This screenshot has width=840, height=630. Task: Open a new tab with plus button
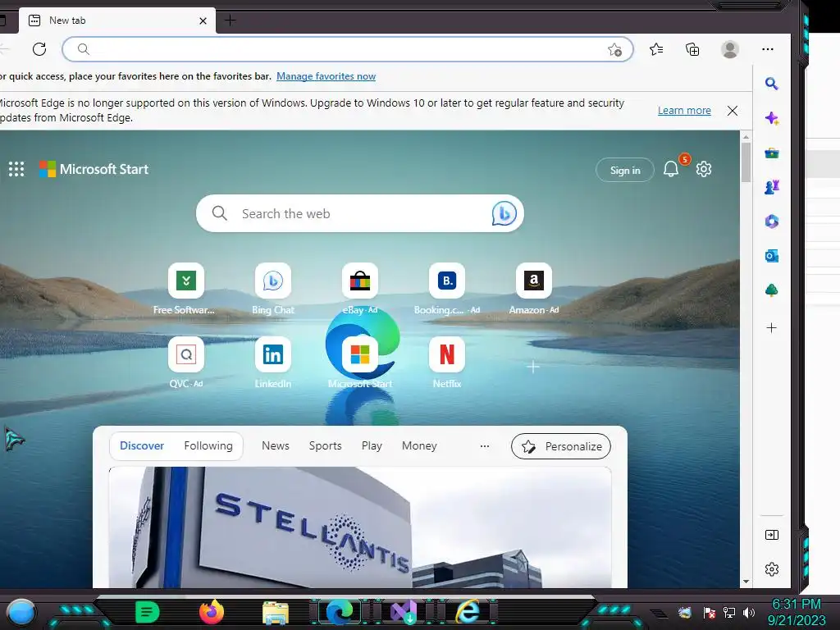pyautogui.click(x=230, y=21)
